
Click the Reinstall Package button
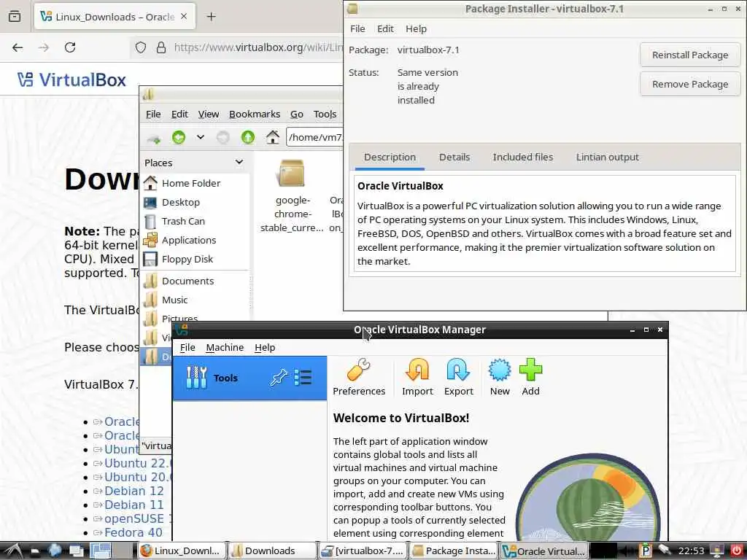coord(690,55)
